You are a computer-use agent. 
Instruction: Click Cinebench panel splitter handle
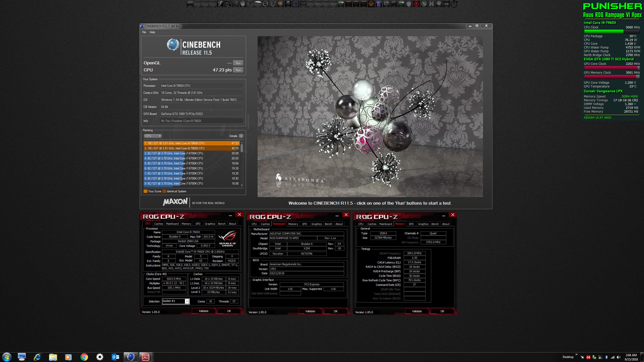click(248, 121)
